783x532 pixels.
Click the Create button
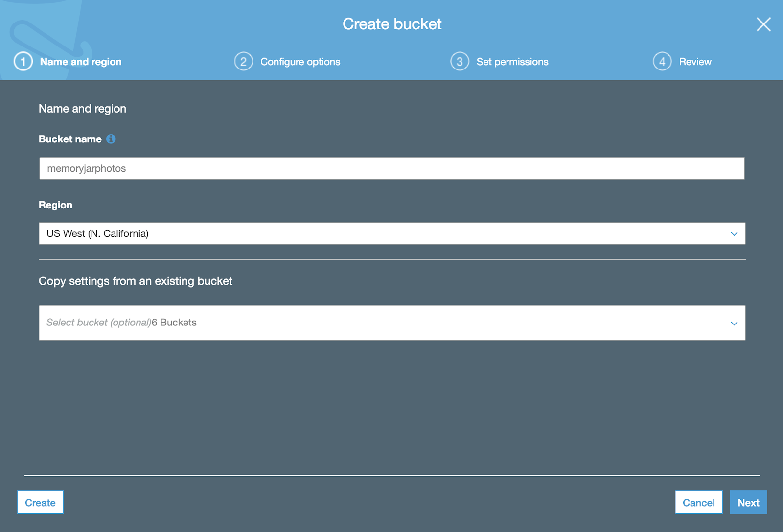point(41,503)
